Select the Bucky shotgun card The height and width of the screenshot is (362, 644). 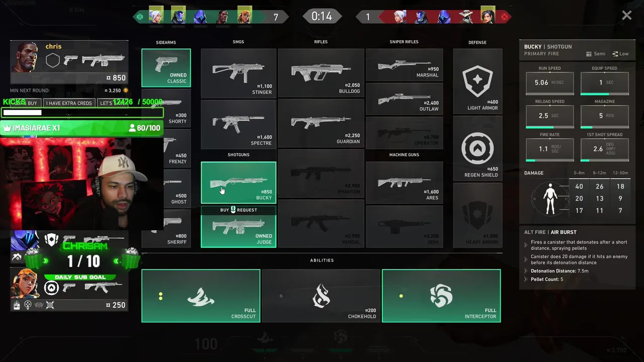[x=238, y=183]
